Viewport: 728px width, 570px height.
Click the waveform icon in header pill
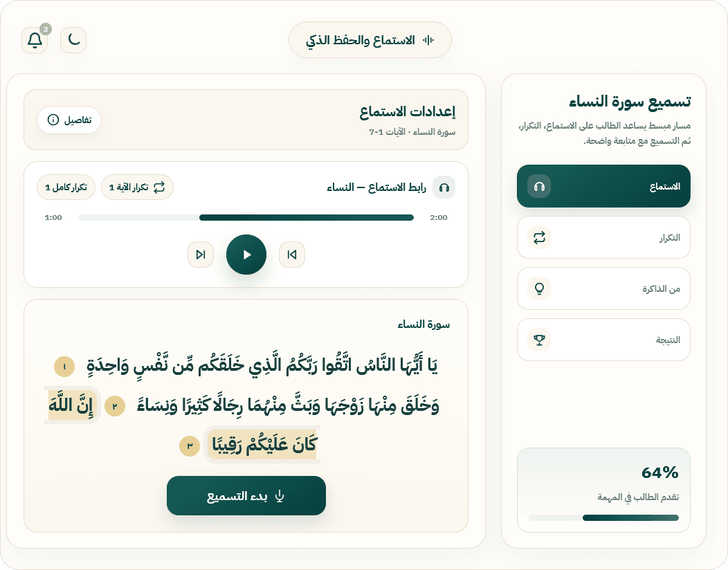tap(428, 40)
